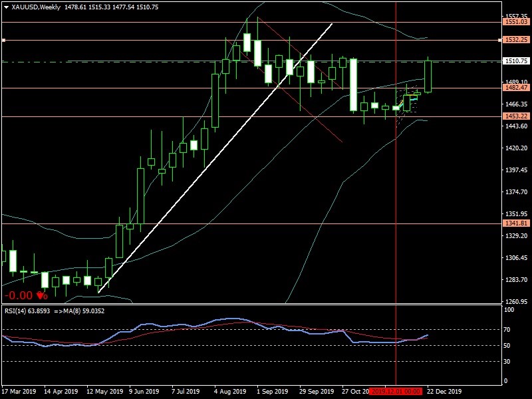
Task: Select the right handle of the 1532.25 line
Action: (x=499, y=40)
